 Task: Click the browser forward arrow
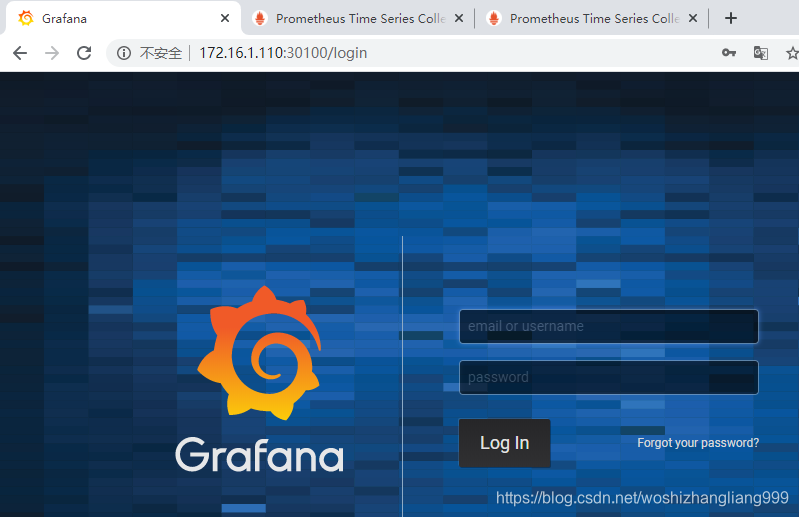[52, 53]
